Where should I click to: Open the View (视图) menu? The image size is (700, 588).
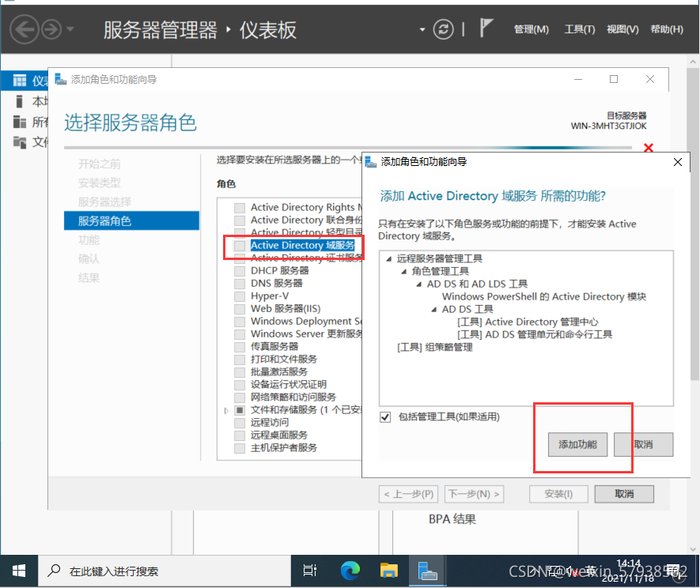click(x=622, y=29)
